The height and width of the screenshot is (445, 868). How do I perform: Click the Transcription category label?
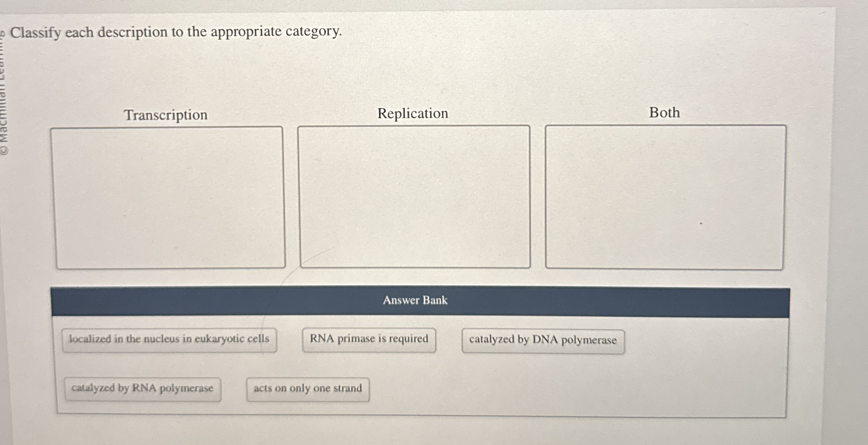[167, 114]
